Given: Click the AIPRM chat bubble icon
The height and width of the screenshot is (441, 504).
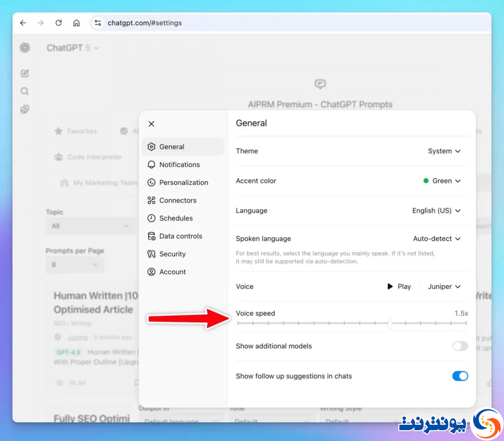Looking at the screenshot, I should pyautogui.click(x=320, y=84).
